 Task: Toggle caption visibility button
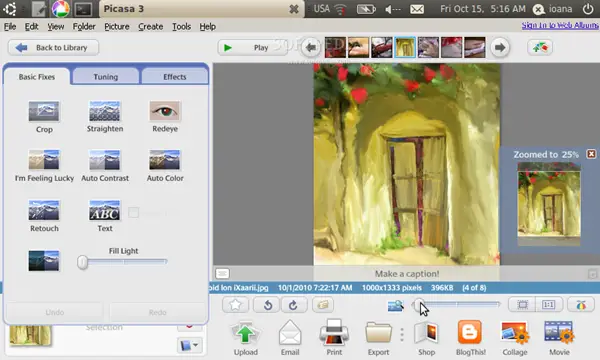[222, 274]
